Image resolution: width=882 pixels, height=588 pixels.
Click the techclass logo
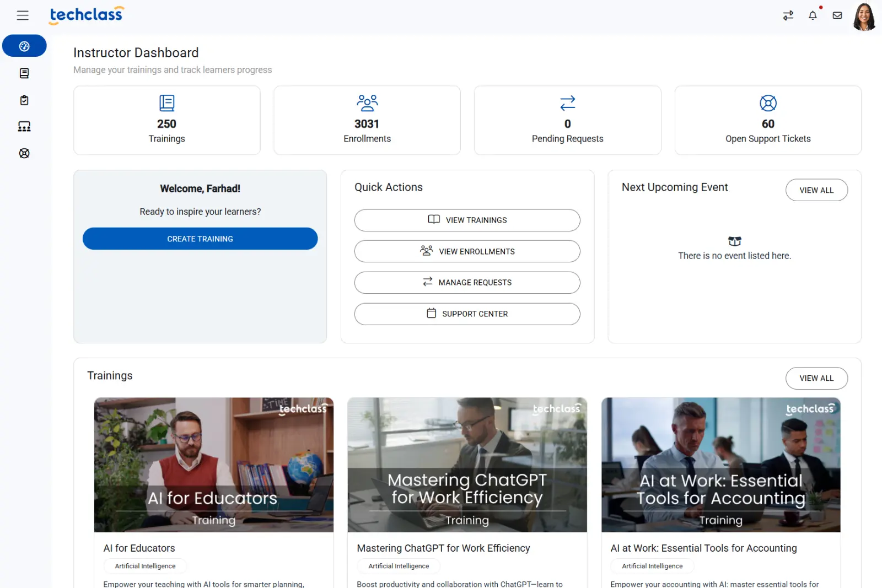coord(87,15)
